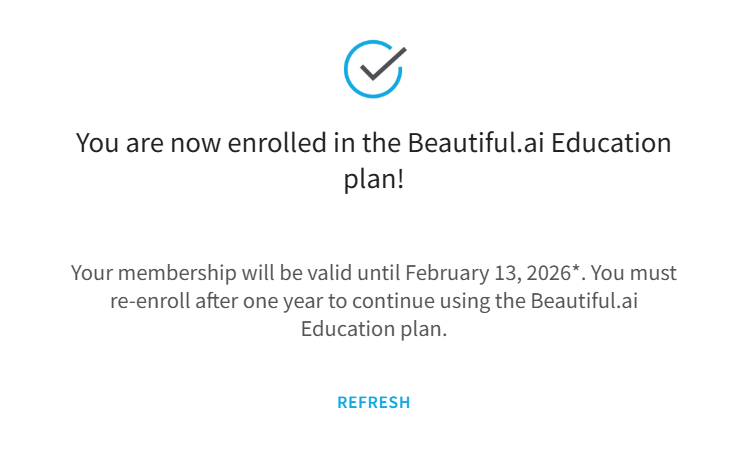
Task: Click the asterisk after 2026
Action: [x=575, y=269]
